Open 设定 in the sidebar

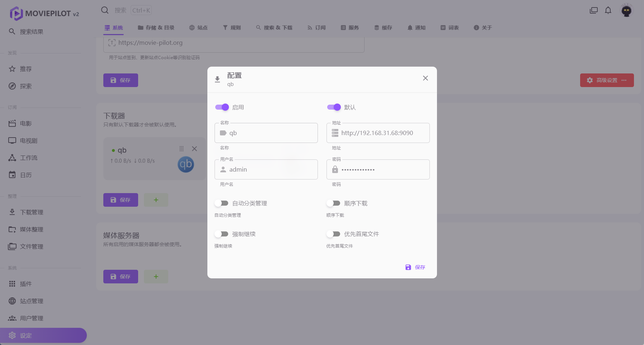click(43, 335)
